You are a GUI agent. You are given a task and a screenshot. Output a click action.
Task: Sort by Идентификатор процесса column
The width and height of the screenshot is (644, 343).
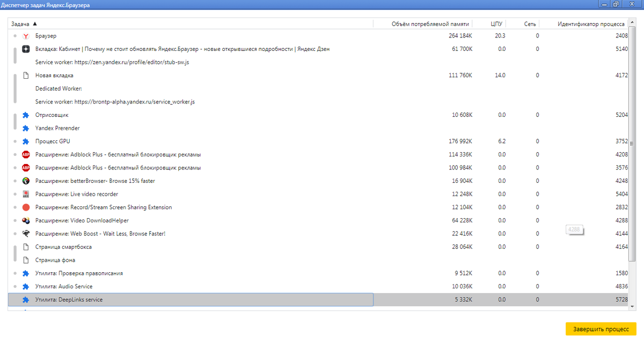(x=590, y=24)
